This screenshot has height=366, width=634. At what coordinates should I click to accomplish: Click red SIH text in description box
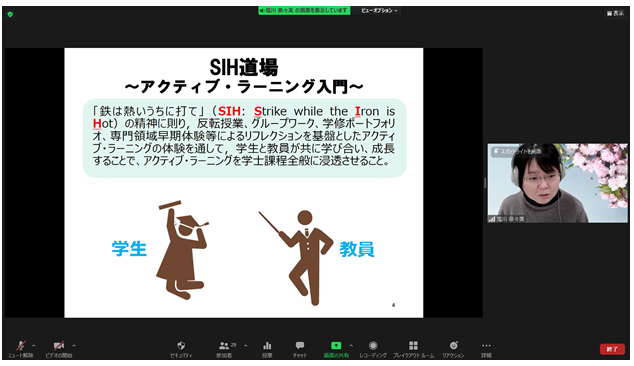point(229,111)
